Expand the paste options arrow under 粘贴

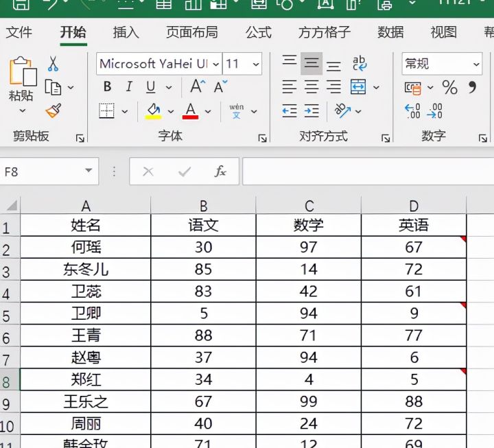click(23, 110)
